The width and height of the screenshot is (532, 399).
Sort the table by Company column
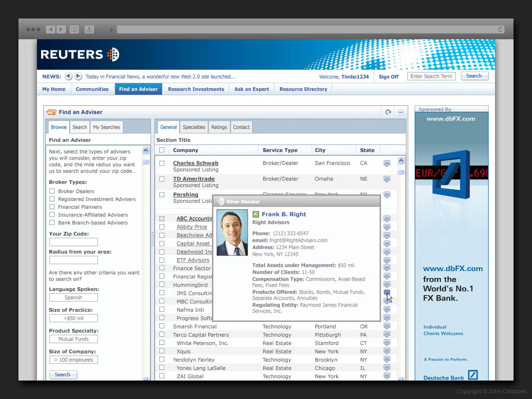click(186, 150)
